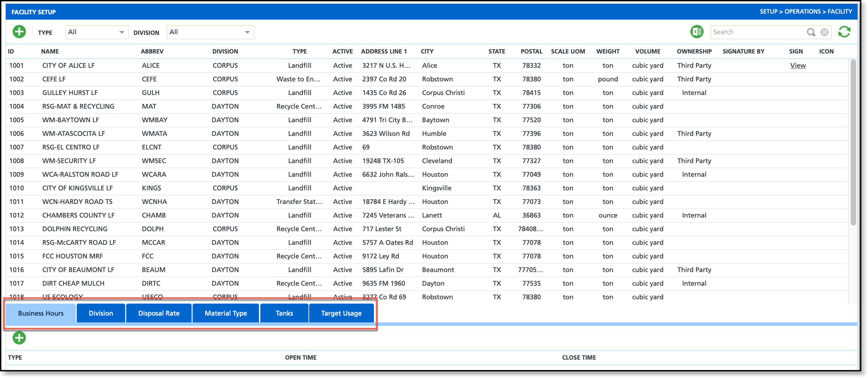Select the Material Type tab
Screen dimensions: 868x378
click(x=226, y=313)
